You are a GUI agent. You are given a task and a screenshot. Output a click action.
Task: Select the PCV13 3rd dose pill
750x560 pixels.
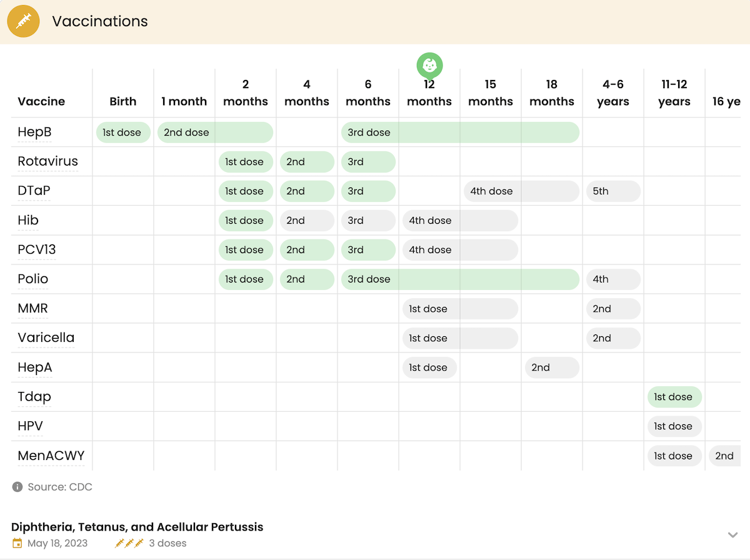[368, 250]
